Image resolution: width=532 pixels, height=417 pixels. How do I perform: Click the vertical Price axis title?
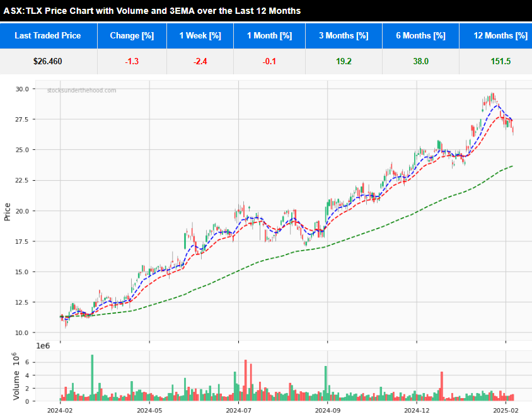coord(7,212)
